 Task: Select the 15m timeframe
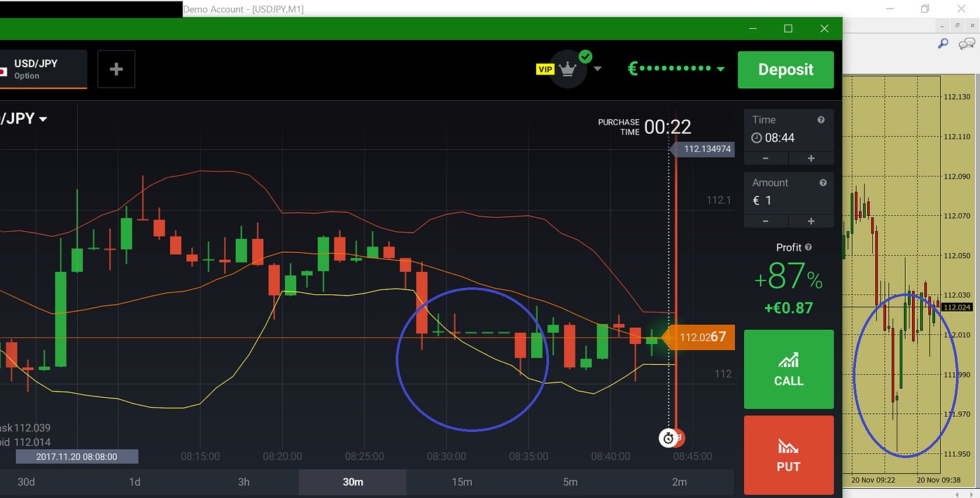pos(462,482)
